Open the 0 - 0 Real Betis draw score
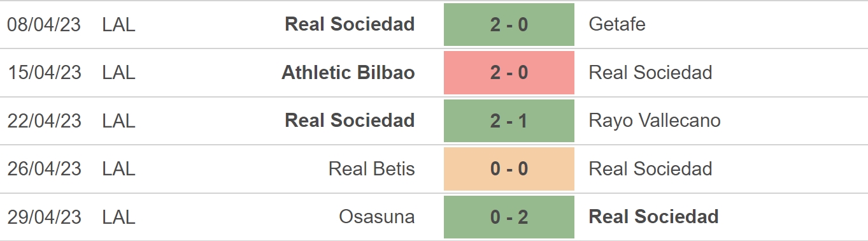 [x=509, y=169]
